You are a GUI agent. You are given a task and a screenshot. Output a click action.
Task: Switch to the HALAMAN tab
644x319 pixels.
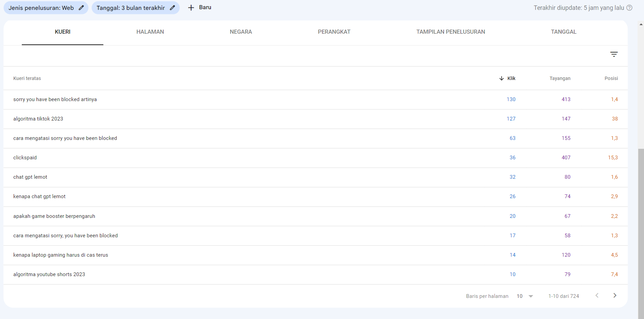[x=150, y=32]
